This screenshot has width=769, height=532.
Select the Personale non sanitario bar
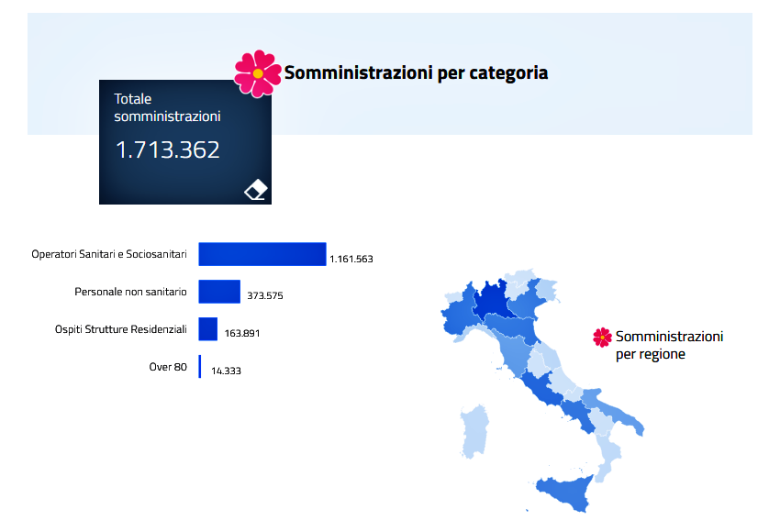219,292
